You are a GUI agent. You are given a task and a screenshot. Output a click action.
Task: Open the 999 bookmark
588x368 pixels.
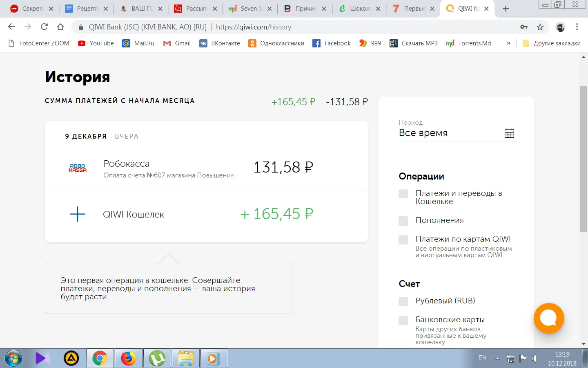click(x=370, y=43)
